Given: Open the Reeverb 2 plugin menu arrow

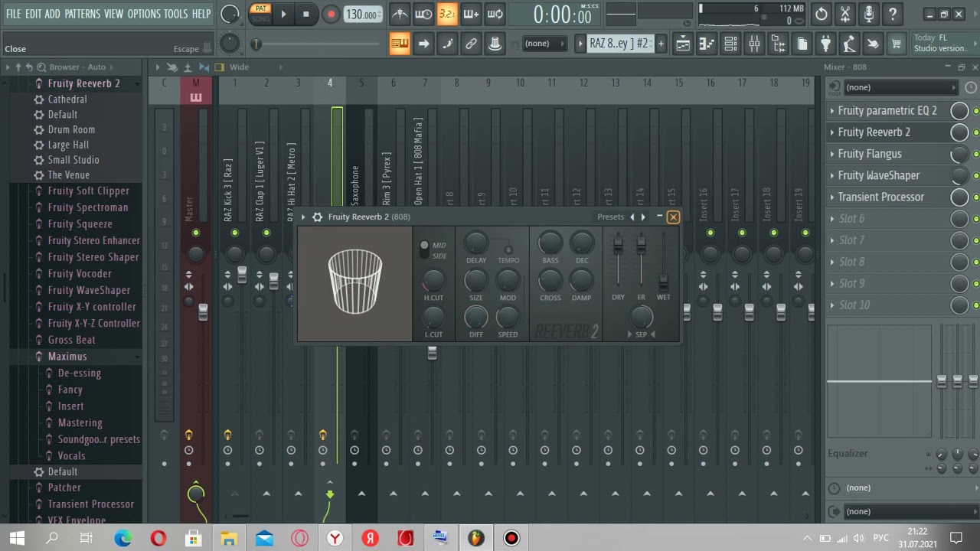Looking at the screenshot, I should (x=304, y=217).
